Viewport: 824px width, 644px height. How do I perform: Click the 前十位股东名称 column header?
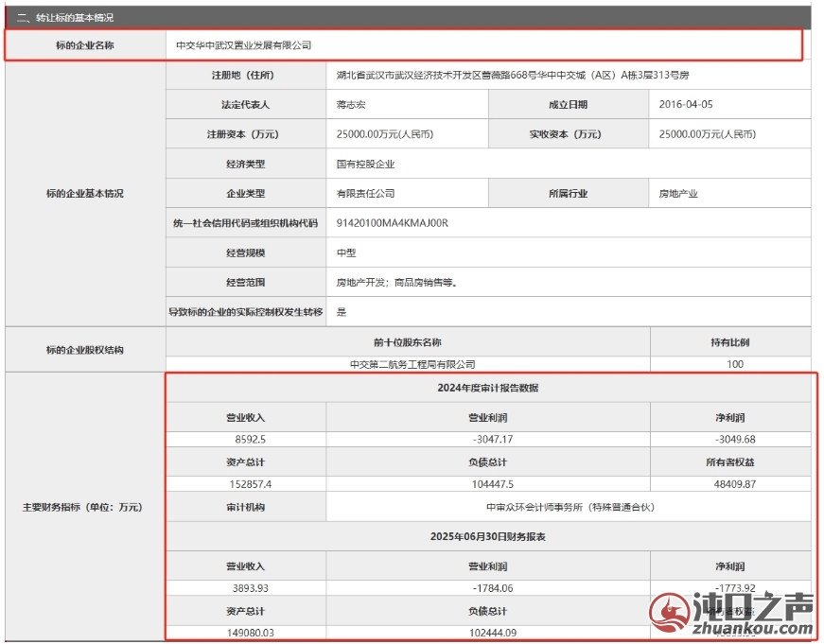tap(408, 342)
